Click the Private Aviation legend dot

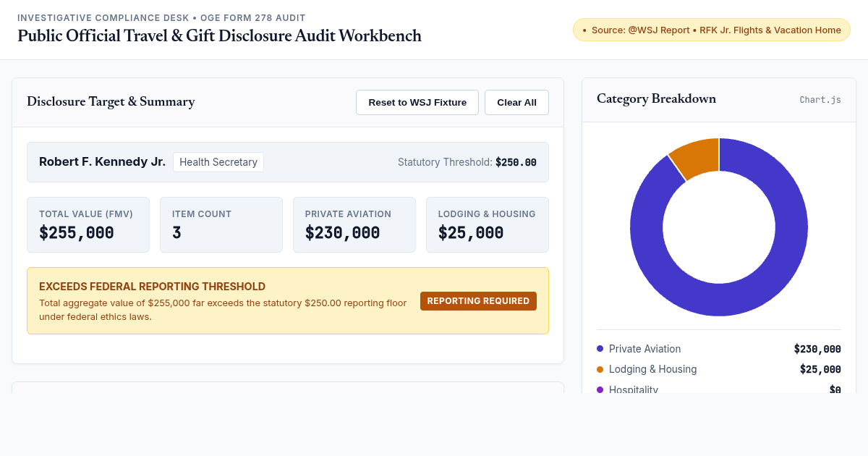[600, 349]
